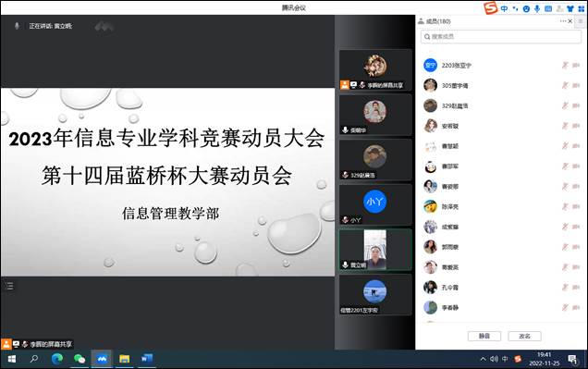This screenshot has height=369, width=588.
Task: Click the sidebar toggle icon beside the X
Action: tap(581, 21)
